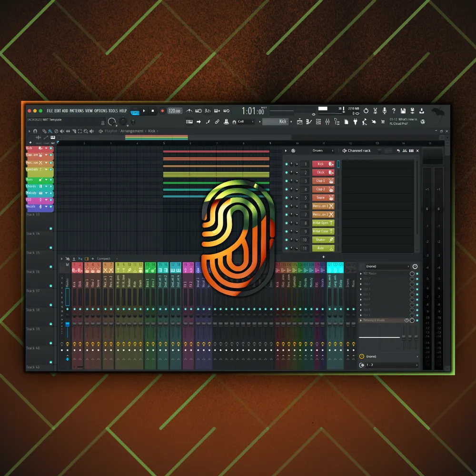Mute the Kick channel with its green LED
The image size is (476, 476).
pos(287,164)
